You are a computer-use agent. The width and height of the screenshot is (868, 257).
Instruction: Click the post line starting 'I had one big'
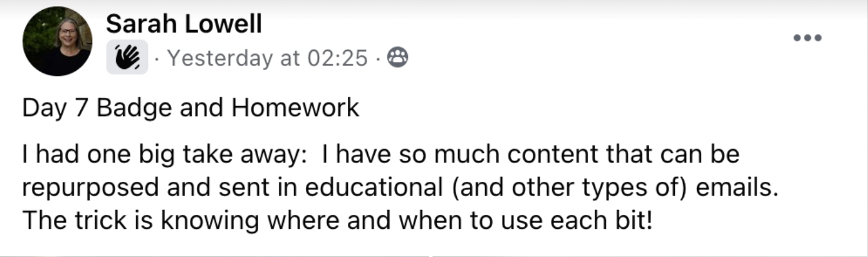(380, 155)
